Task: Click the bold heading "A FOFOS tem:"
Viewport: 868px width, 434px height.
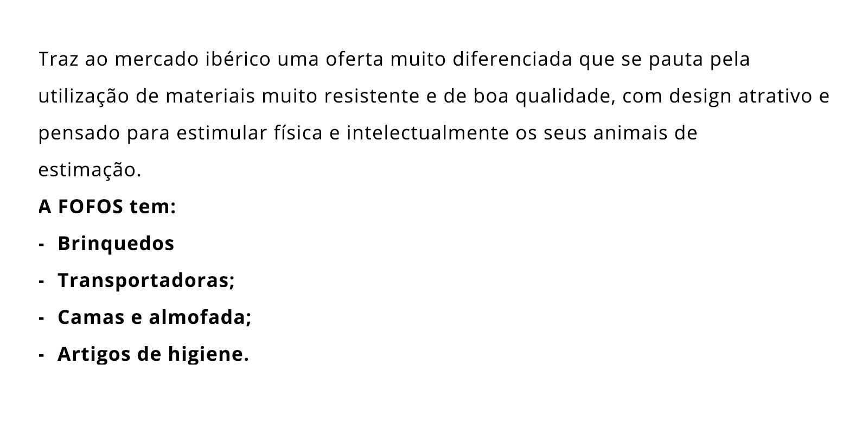Action: coord(107,207)
